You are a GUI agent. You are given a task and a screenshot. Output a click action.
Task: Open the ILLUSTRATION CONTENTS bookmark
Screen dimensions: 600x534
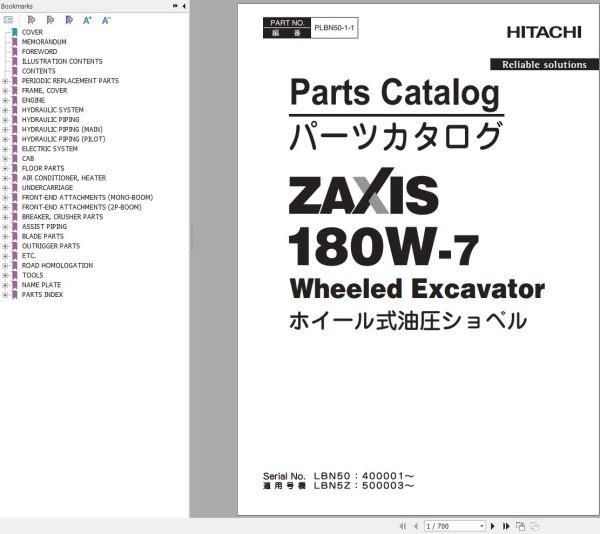click(62, 61)
